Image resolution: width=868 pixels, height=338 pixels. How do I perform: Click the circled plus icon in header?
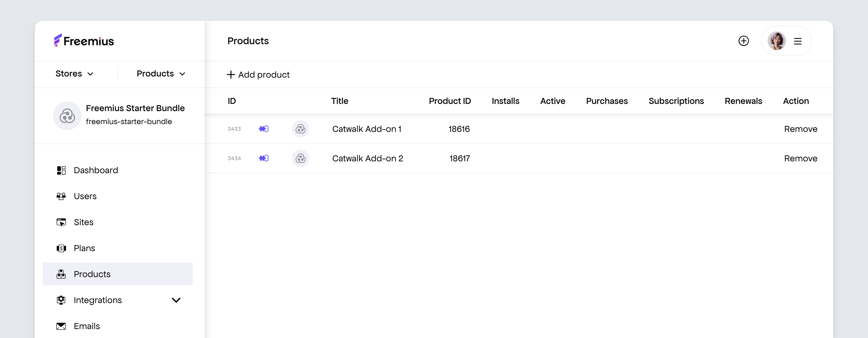743,41
